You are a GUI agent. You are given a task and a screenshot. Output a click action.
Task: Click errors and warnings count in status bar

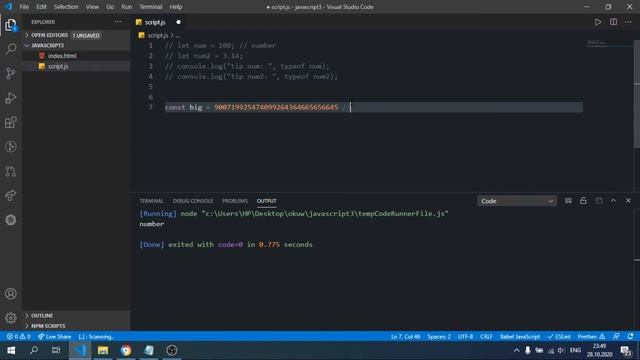tap(18, 337)
